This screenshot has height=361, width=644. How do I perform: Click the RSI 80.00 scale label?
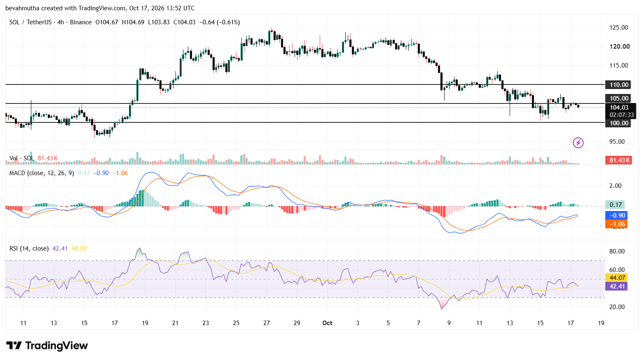pos(617,251)
